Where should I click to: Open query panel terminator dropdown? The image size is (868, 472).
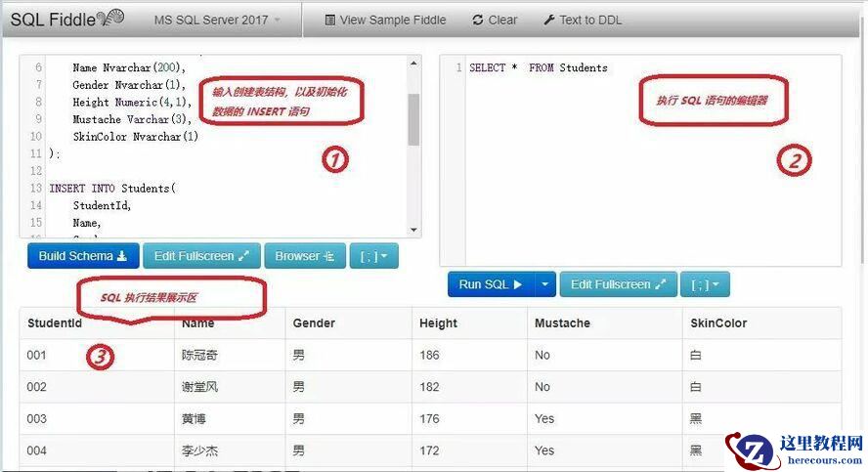(x=705, y=284)
